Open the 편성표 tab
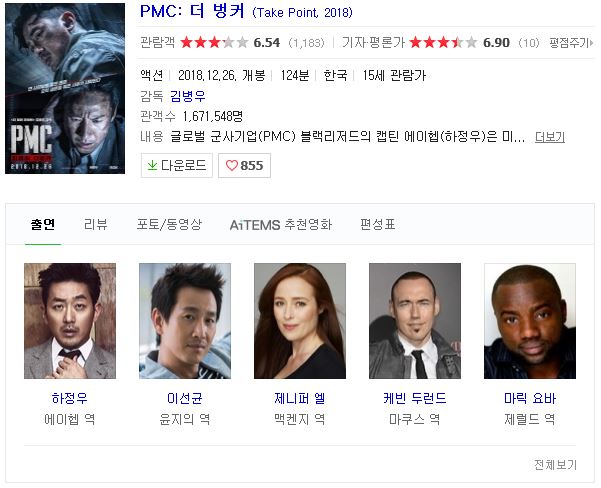 point(378,224)
